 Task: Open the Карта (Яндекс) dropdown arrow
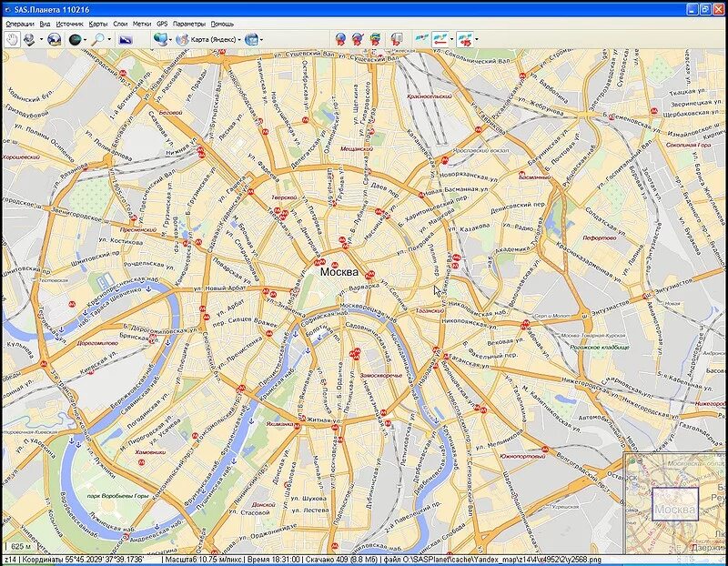[239, 39]
